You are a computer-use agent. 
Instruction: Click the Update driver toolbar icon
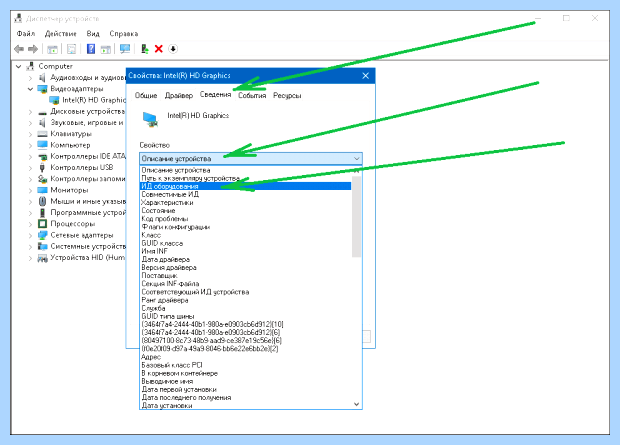tap(145, 49)
